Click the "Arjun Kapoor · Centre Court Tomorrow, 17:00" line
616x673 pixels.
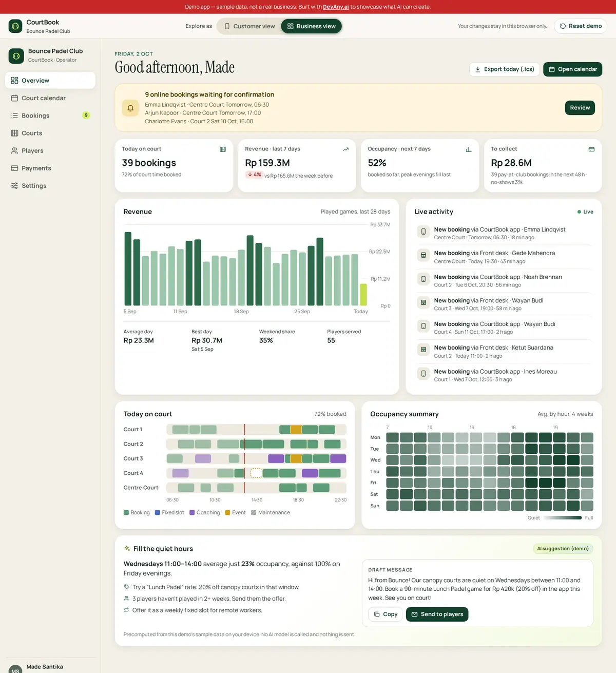pos(203,113)
